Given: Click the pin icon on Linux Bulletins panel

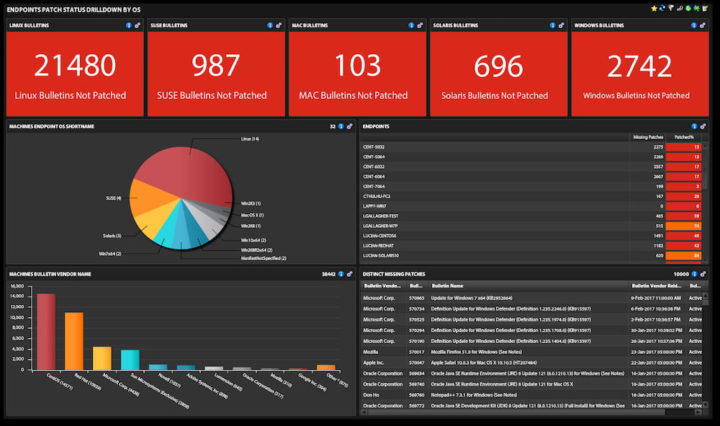Looking at the screenshot, I should pos(137,25).
